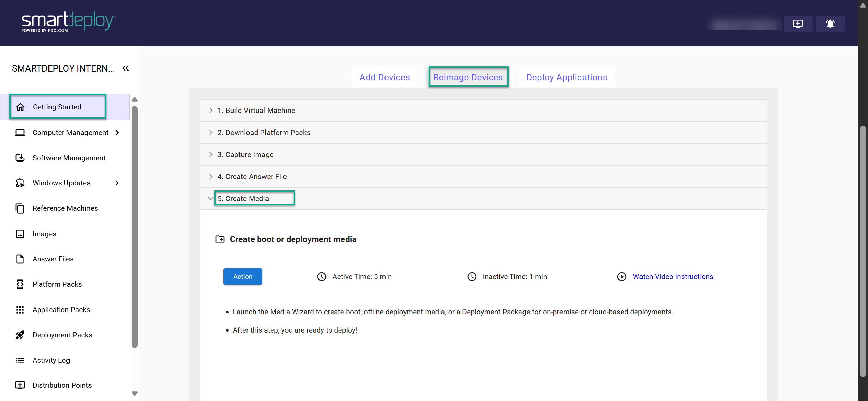Expand Windows Updates submenu arrow
This screenshot has height=401, width=868.
pyautogui.click(x=117, y=183)
